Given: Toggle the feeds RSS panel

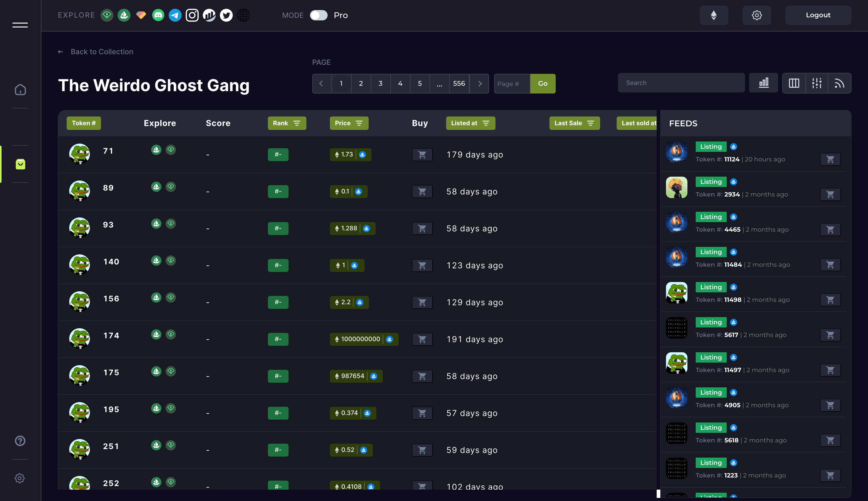Looking at the screenshot, I should (839, 83).
